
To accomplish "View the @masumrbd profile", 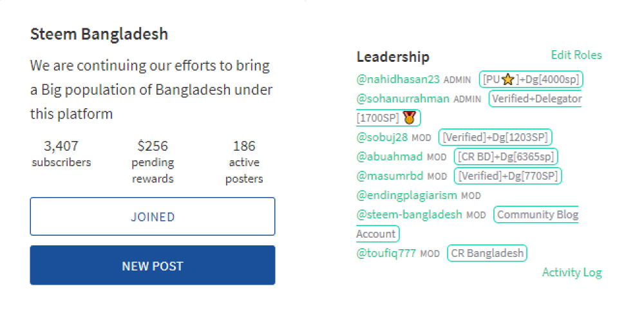I will point(390,176).
